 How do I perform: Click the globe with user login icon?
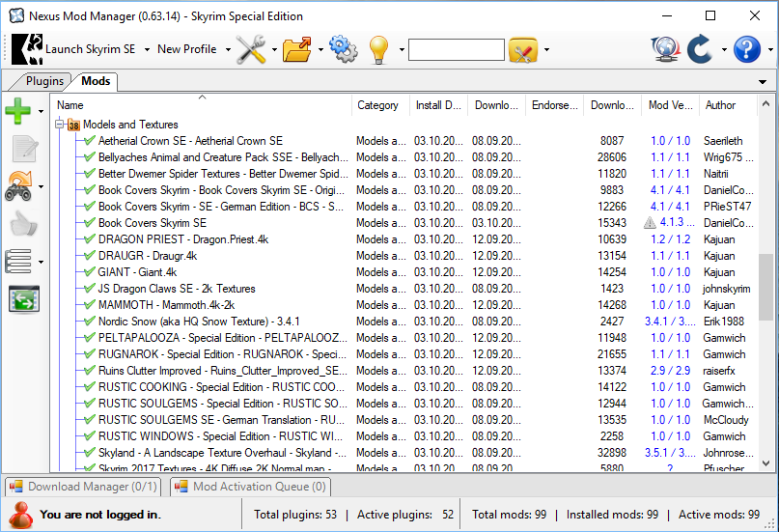(665, 49)
